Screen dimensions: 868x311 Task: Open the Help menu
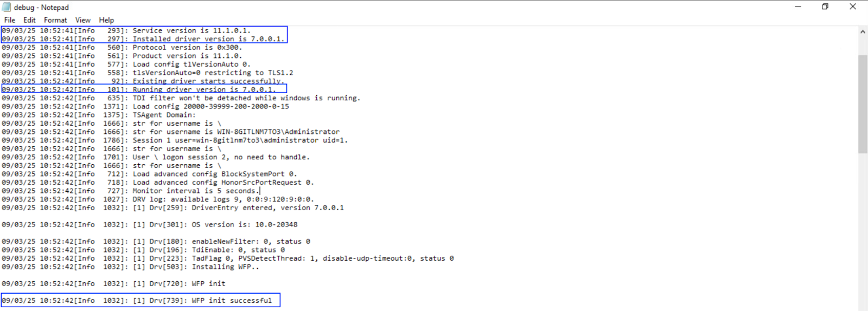tap(106, 20)
